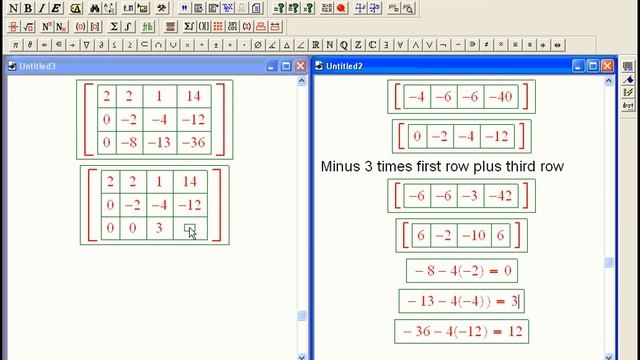Click equation -8 - 4(-2) = 0
640x360 pixels.
tap(462, 271)
